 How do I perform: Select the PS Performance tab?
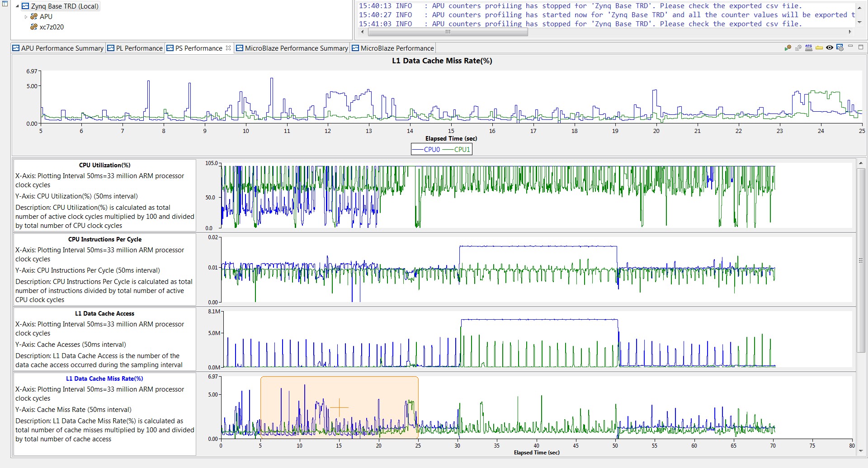pos(199,48)
